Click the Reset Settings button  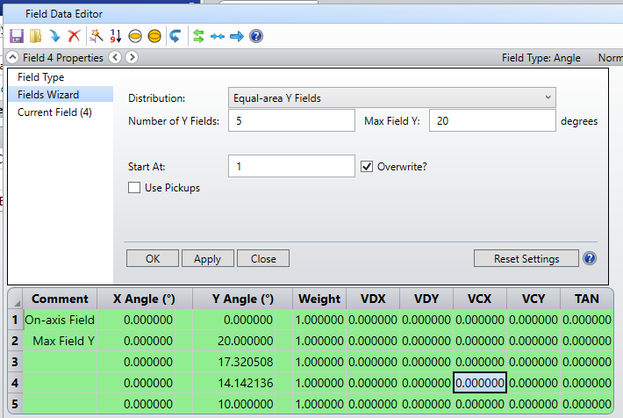point(526,258)
